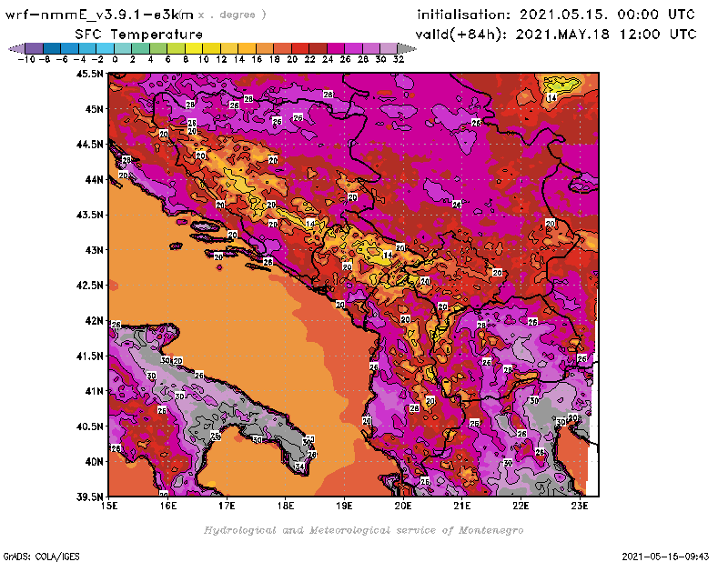Screen dimensions: 728x562
Task: Pick the legend swatch between 28 and 30
Action: (370, 48)
